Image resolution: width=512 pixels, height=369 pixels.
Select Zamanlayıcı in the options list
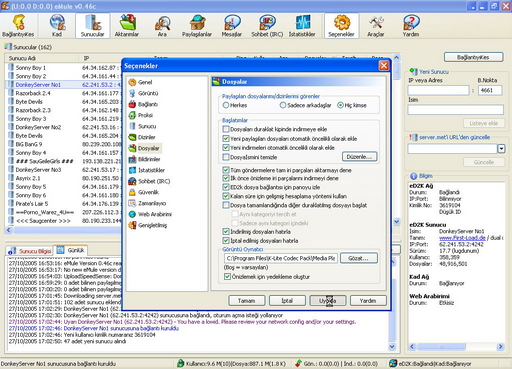click(148, 203)
